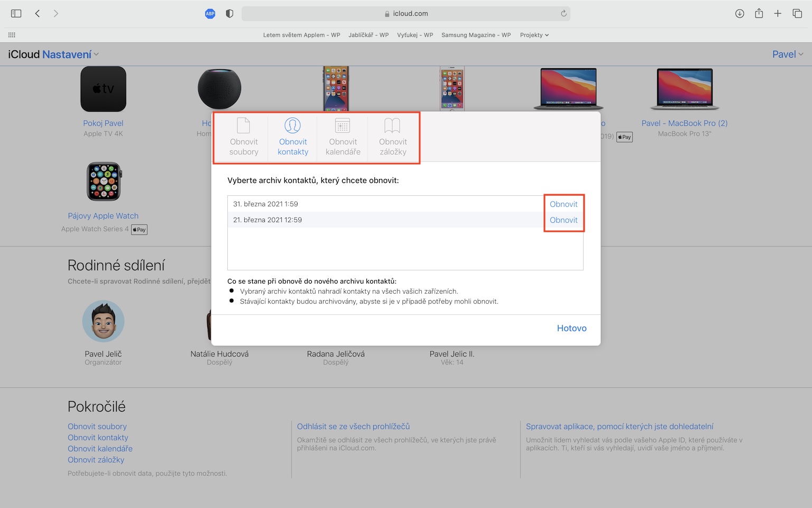Show Safari downloads
This screenshot has height=508, width=812.
point(740,14)
